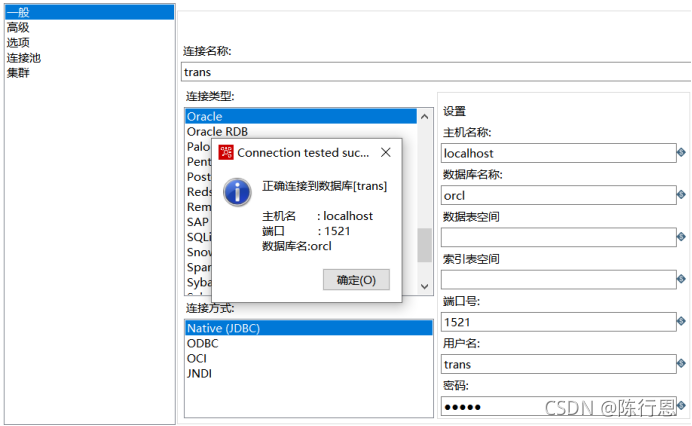Select Oracle in connection type list
This screenshot has width=692, height=426.
[301, 116]
